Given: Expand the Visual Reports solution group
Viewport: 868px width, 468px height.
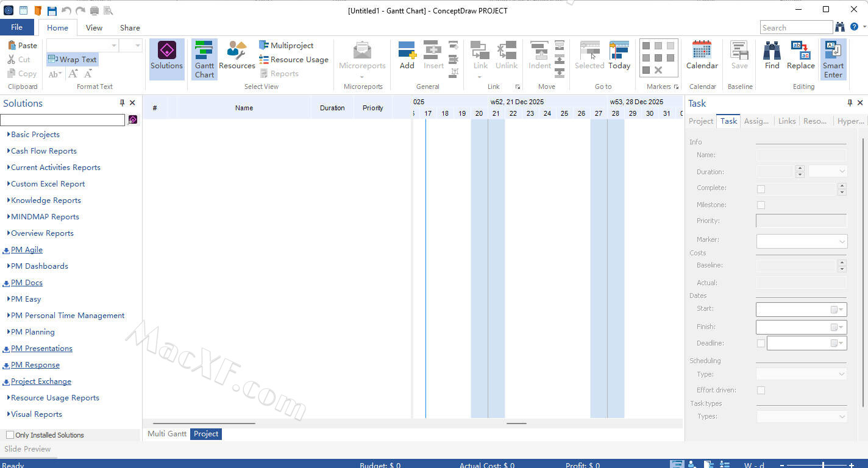Looking at the screenshot, I should point(9,414).
